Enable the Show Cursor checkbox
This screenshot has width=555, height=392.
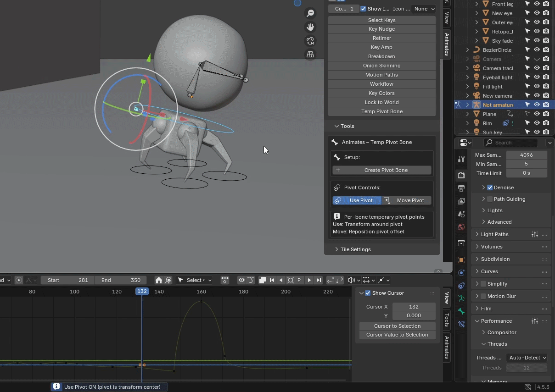[x=368, y=293]
